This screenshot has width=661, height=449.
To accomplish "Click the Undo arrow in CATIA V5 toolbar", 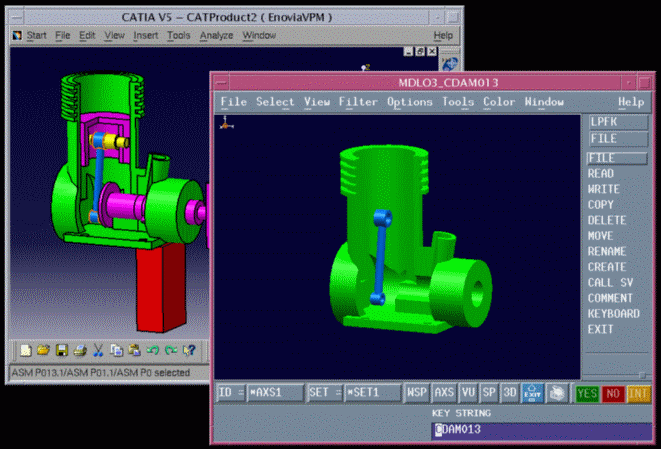I will pos(153,350).
